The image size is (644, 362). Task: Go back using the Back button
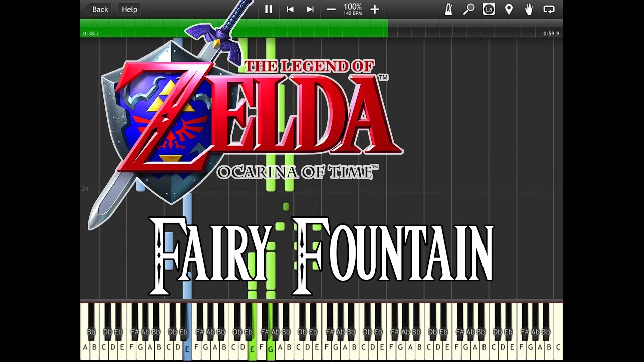97,9
